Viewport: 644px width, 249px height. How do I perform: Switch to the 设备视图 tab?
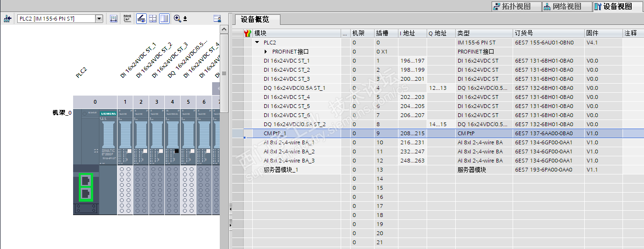[618, 6]
